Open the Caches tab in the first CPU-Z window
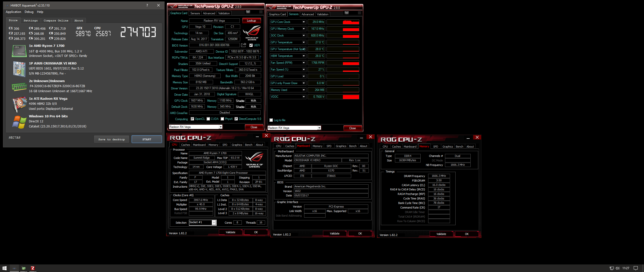 click(186, 145)
